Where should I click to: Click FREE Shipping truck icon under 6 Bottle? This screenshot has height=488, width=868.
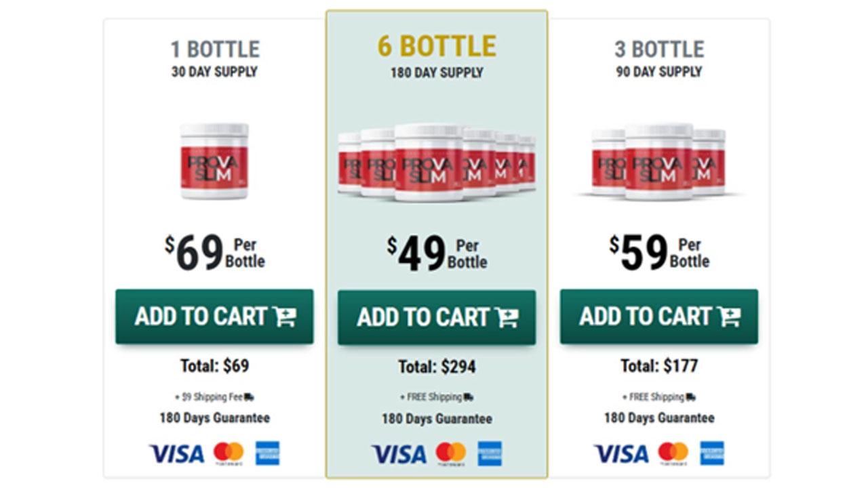tap(469, 398)
